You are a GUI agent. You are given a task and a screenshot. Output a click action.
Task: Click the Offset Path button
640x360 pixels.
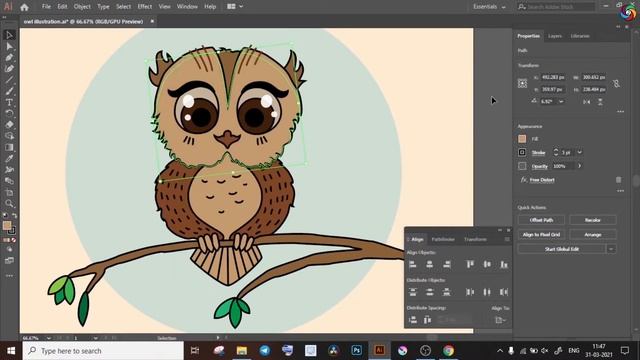coord(541,220)
